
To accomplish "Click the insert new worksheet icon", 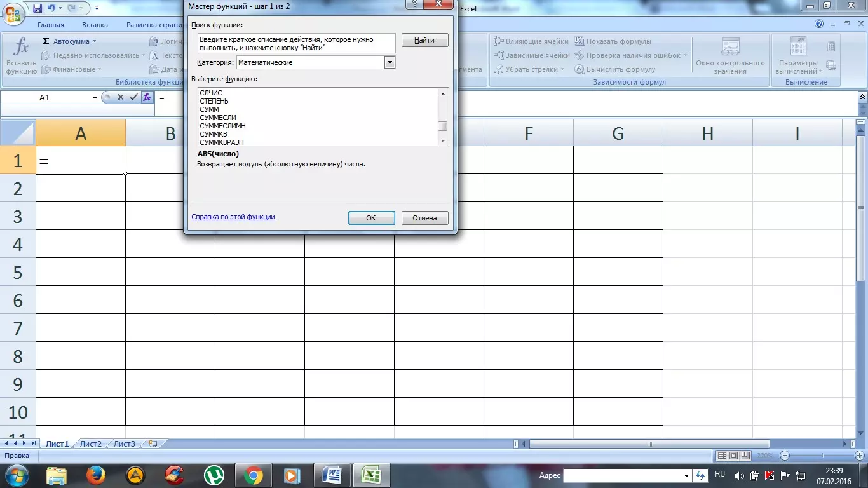I will click(x=153, y=444).
